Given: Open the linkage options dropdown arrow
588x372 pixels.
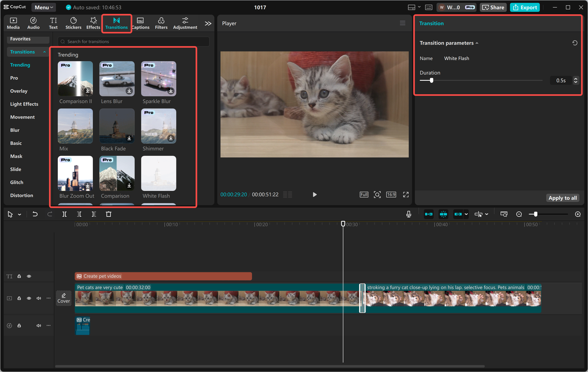Looking at the screenshot, I should [x=466, y=214].
